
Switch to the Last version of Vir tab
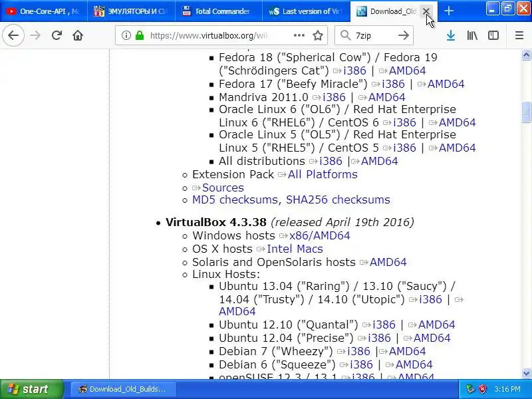pos(306,11)
